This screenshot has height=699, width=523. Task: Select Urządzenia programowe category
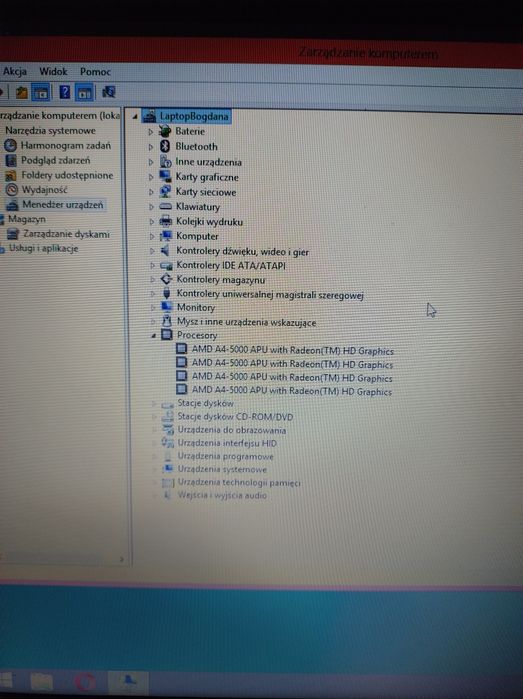[226, 456]
